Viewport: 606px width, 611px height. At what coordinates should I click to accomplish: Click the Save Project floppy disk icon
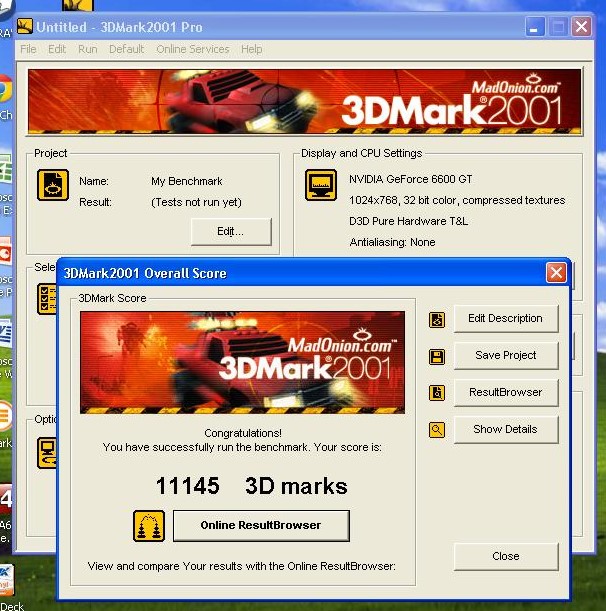(436, 357)
